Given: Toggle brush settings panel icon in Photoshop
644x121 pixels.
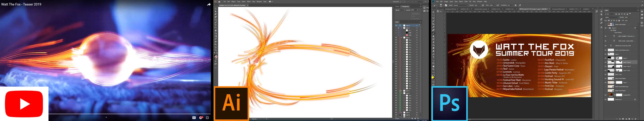Looking at the screenshot, I should pos(446,5).
